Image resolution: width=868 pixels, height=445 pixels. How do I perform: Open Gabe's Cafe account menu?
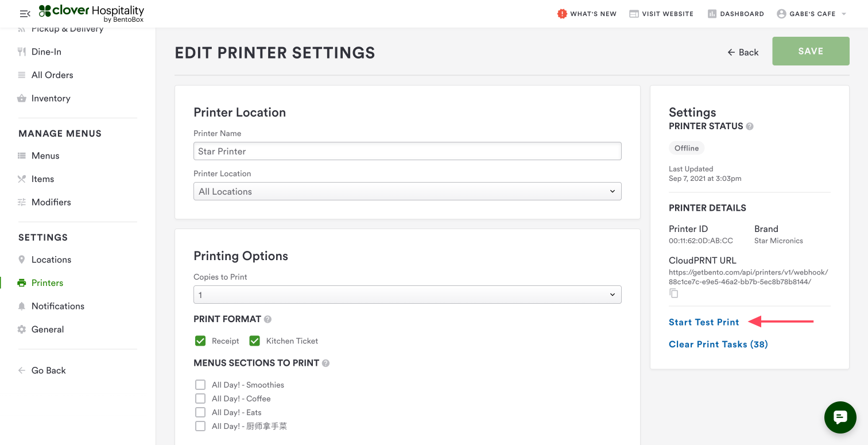(x=812, y=14)
